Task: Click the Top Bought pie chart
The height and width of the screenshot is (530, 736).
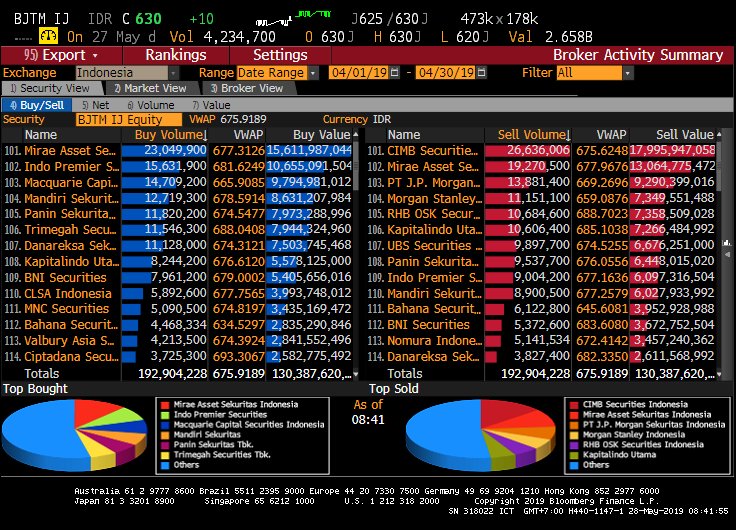Action: pos(74,435)
